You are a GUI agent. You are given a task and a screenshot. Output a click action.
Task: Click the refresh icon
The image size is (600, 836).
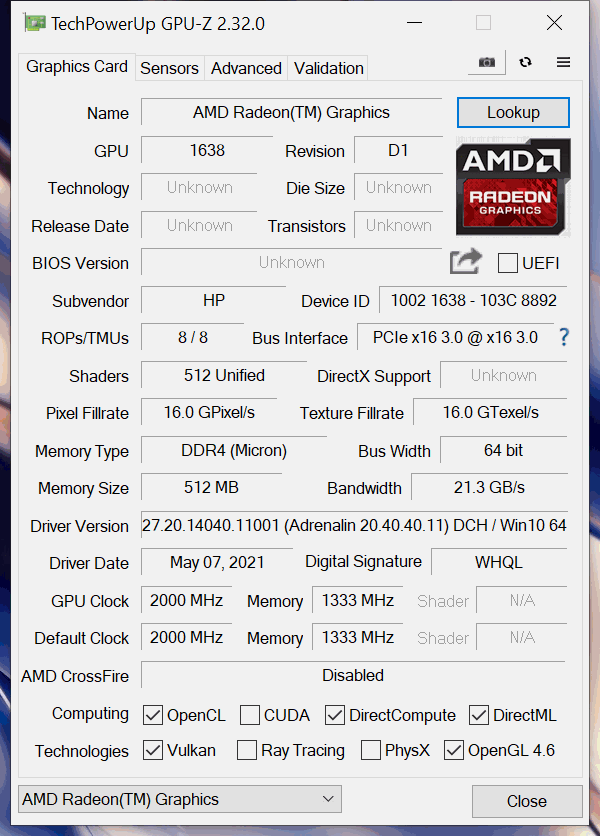(x=525, y=62)
